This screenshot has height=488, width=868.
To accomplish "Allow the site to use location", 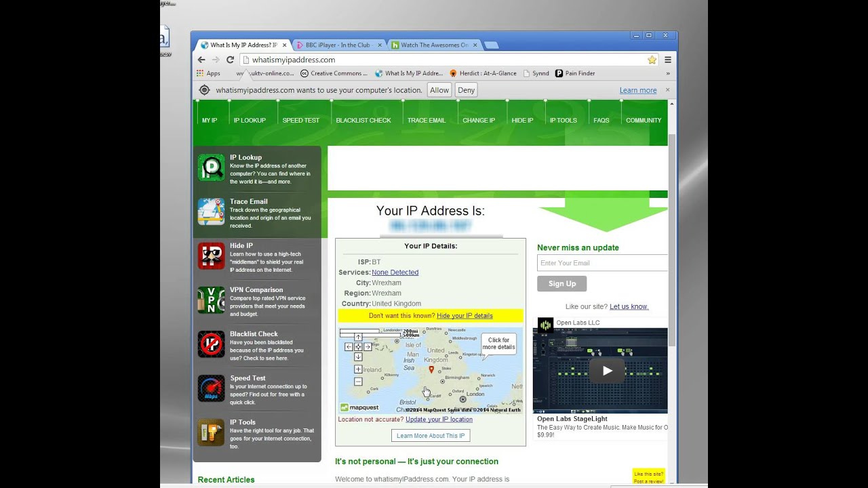I will click(x=439, y=90).
